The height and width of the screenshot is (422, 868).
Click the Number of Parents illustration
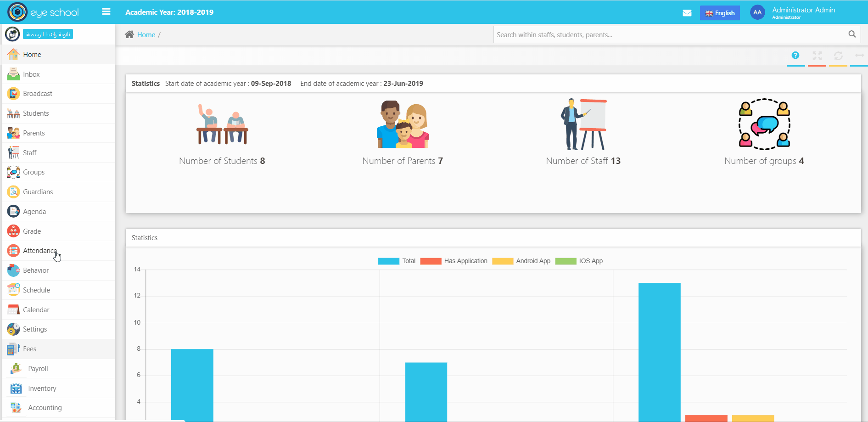click(x=403, y=124)
